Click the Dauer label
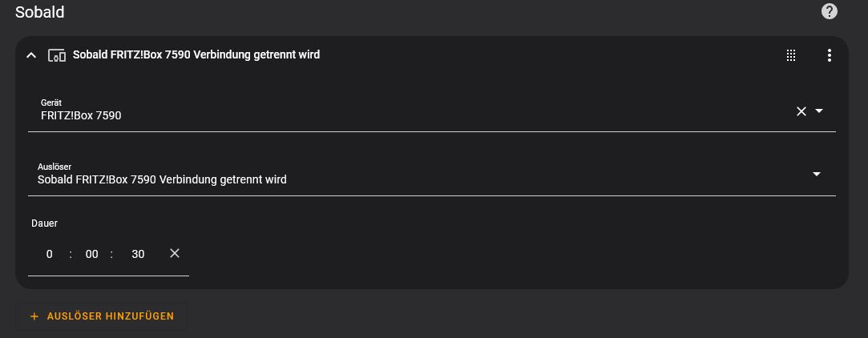This screenshot has height=338, width=868. 44,223
